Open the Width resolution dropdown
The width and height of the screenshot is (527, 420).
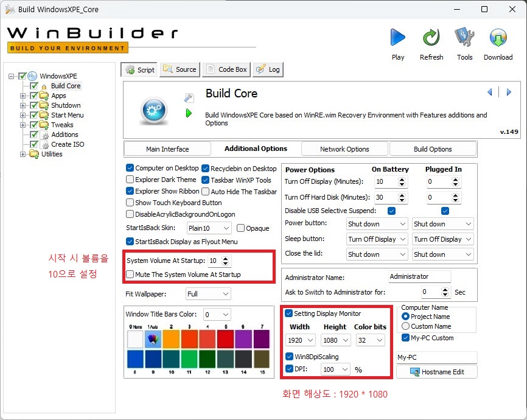[x=301, y=340]
